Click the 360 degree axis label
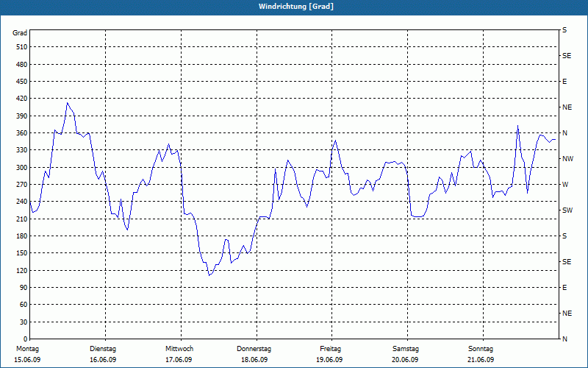 (21, 133)
